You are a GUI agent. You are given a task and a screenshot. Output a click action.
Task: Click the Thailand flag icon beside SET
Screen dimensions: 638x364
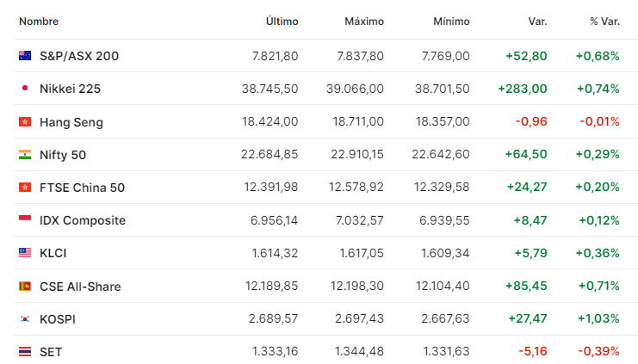(x=25, y=351)
